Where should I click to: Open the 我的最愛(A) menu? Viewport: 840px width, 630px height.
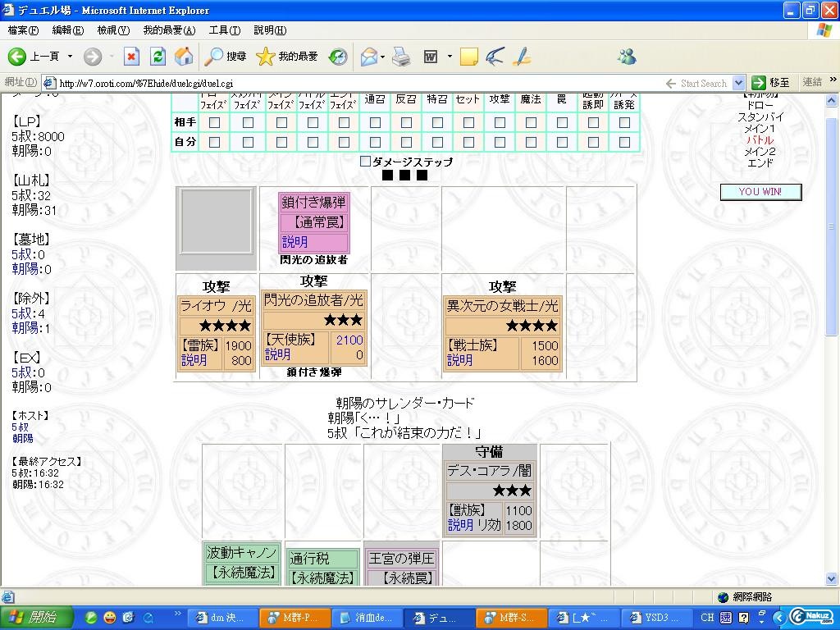point(169,30)
